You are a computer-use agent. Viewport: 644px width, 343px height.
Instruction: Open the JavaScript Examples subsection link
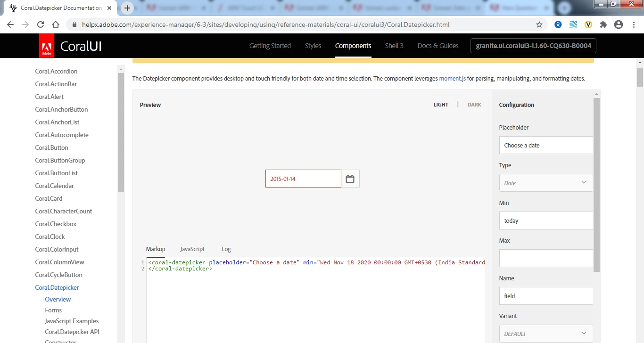[72, 321]
